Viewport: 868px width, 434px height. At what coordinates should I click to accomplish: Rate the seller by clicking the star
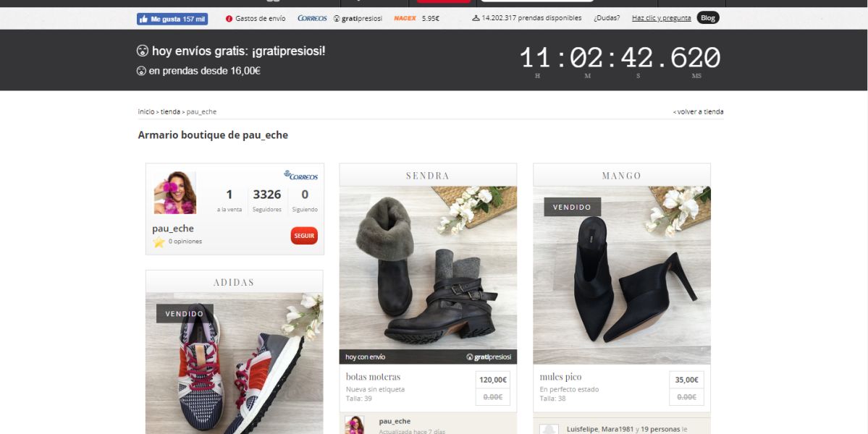(159, 241)
